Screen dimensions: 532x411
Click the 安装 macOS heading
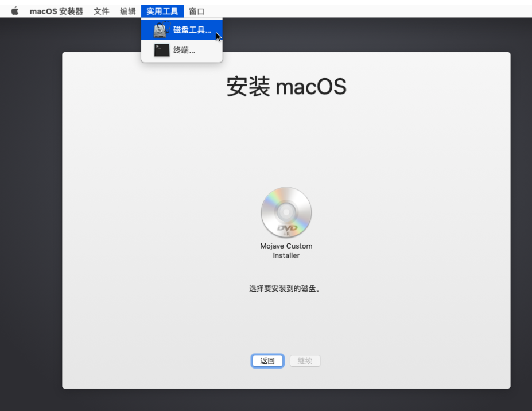[286, 86]
